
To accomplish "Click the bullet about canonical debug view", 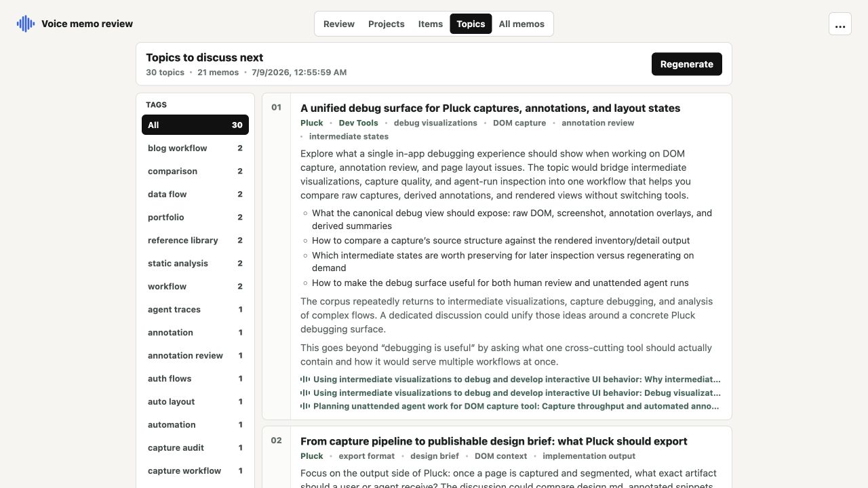I will click(512, 220).
